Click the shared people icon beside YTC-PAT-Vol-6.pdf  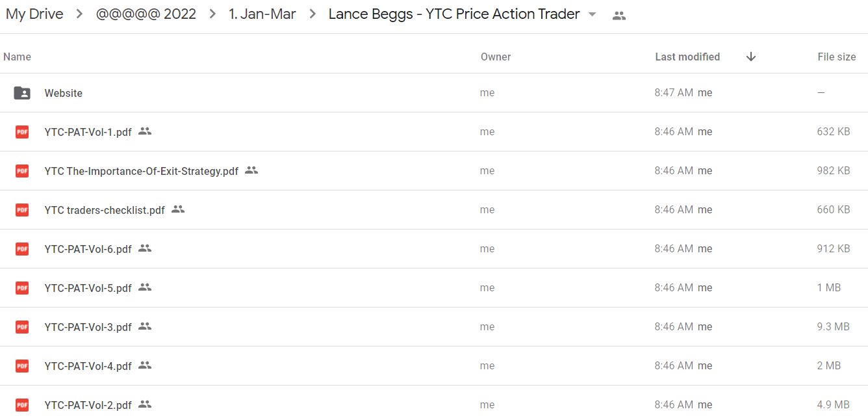tap(145, 248)
